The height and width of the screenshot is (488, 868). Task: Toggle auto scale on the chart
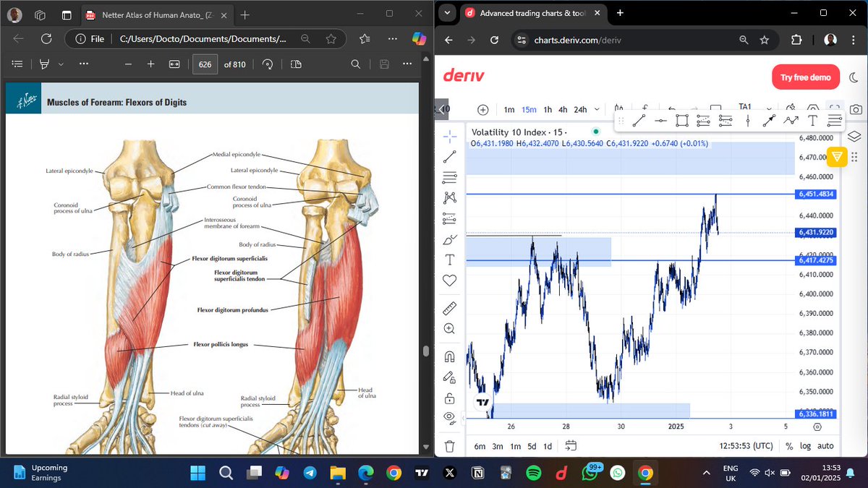825,446
